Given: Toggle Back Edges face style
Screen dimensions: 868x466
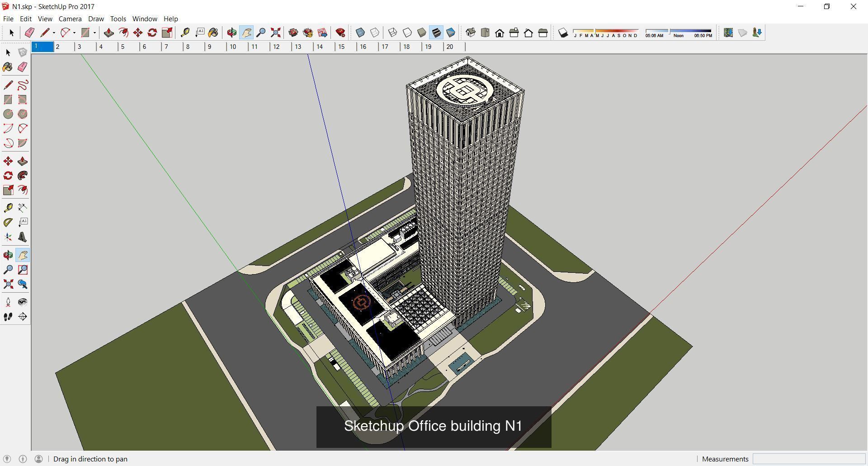Looking at the screenshot, I should tap(375, 33).
